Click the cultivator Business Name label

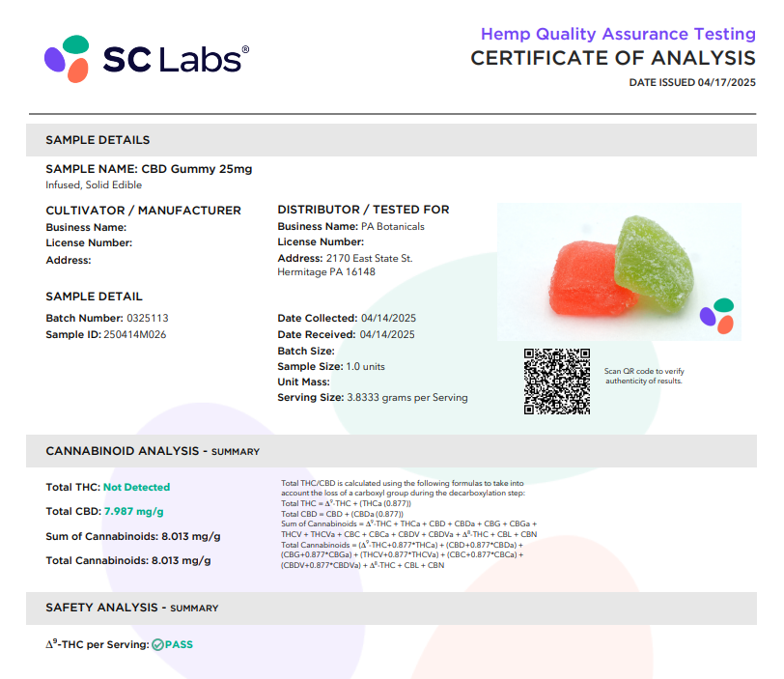coord(86,228)
